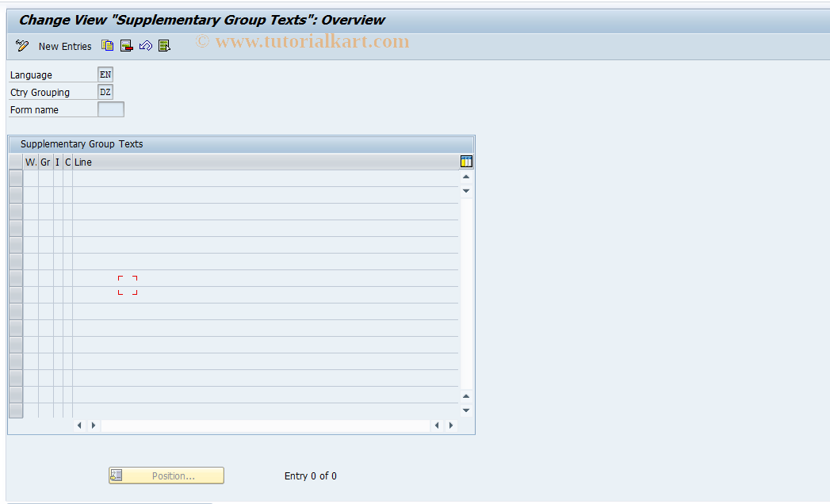830x504 pixels.
Task: Click the Line column header
Action: coord(266,162)
